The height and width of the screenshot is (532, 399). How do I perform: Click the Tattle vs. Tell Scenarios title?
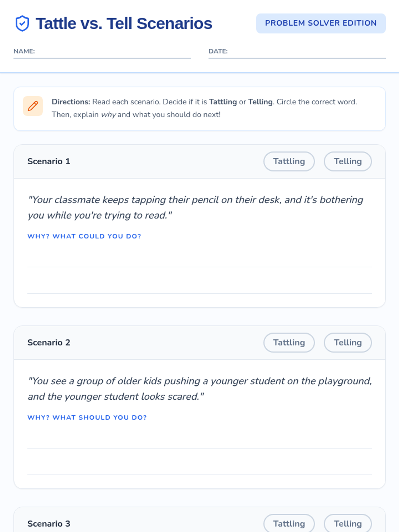click(124, 24)
